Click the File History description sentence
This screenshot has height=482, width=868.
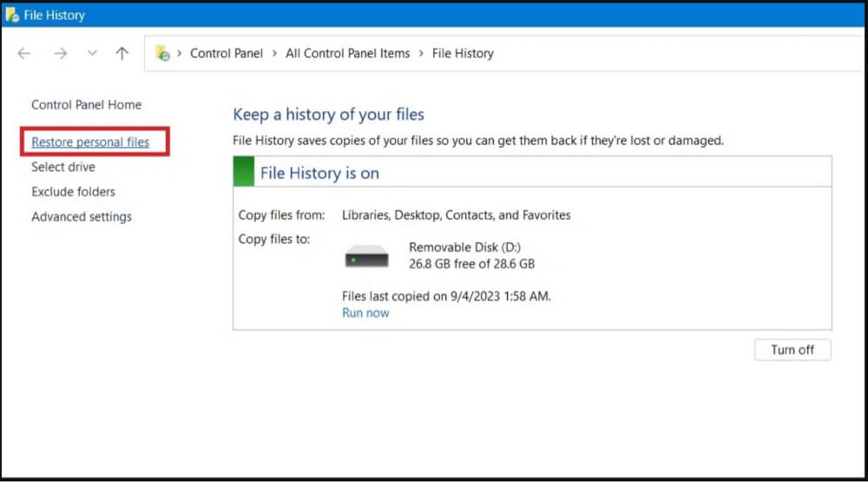pyautogui.click(x=478, y=141)
